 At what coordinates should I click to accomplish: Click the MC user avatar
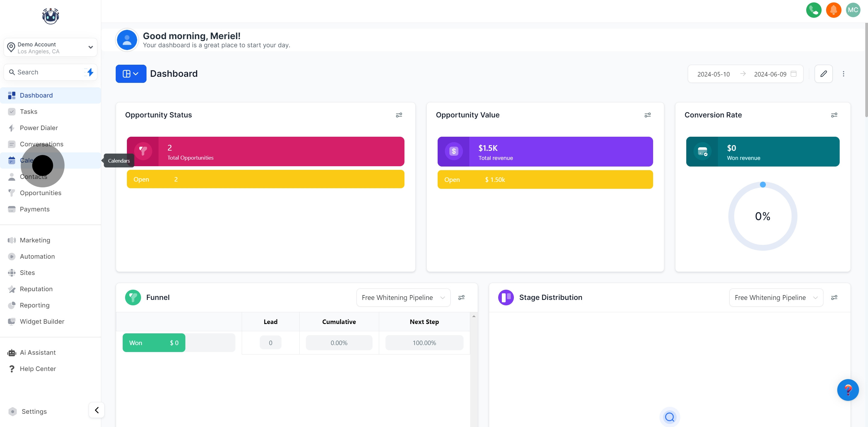(853, 10)
